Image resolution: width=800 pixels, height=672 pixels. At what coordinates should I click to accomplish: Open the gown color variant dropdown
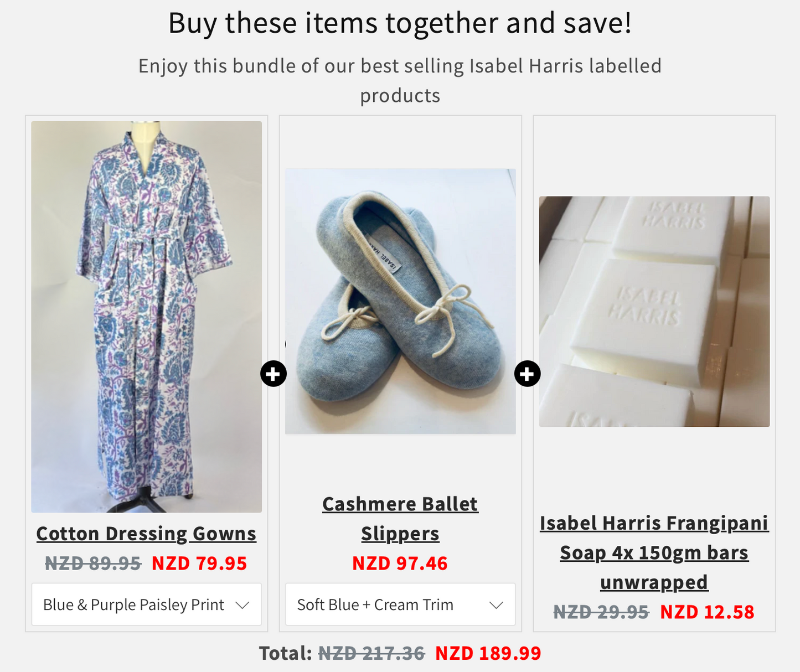point(146,604)
